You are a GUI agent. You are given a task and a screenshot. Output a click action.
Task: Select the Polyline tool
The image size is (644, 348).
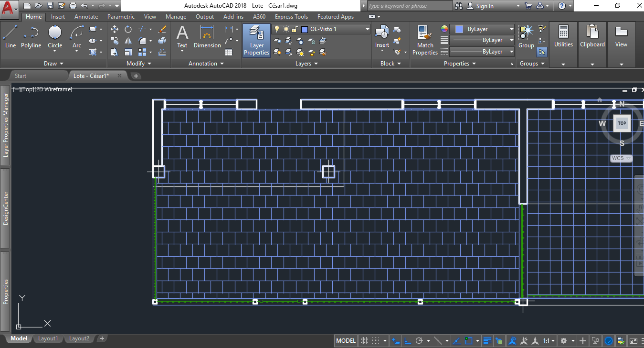[x=31, y=37]
